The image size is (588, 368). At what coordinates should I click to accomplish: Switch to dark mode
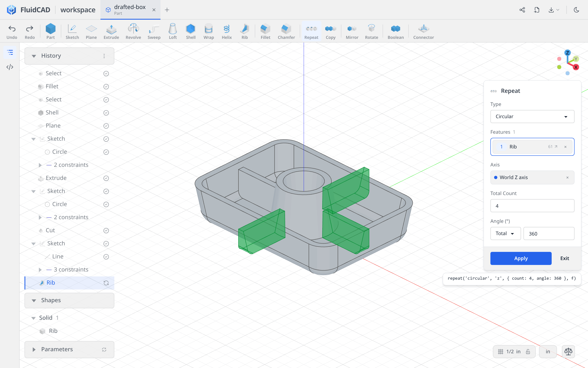coord(576,10)
